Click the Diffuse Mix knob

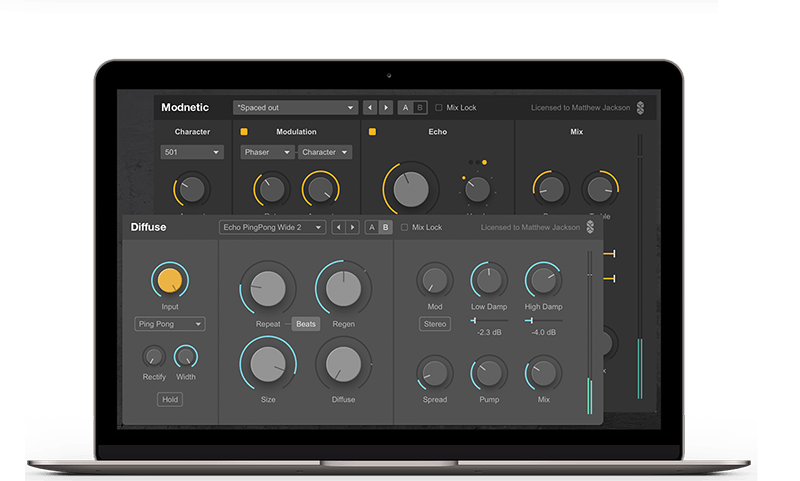coord(543,373)
